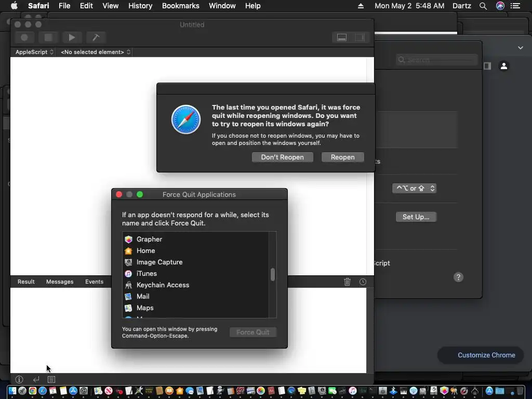Open the Chrome profile avatar icon
Screen dimensions: 532x399
coord(504,66)
